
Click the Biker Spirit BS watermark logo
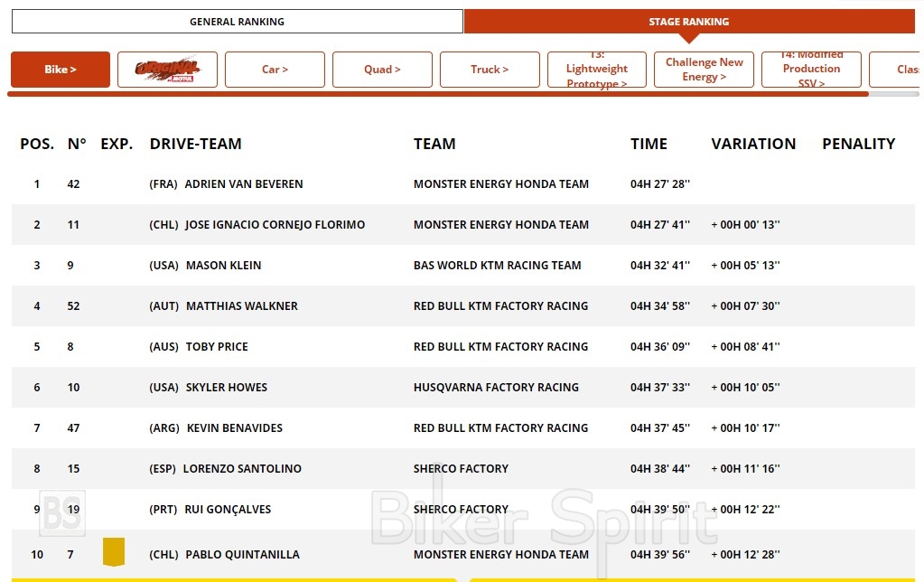click(62, 513)
